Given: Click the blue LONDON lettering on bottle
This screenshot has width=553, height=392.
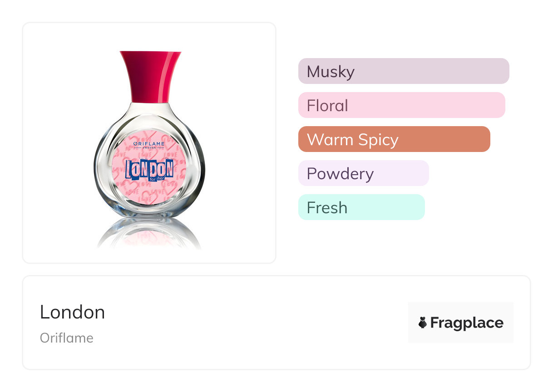Looking at the screenshot, I should (149, 169).
